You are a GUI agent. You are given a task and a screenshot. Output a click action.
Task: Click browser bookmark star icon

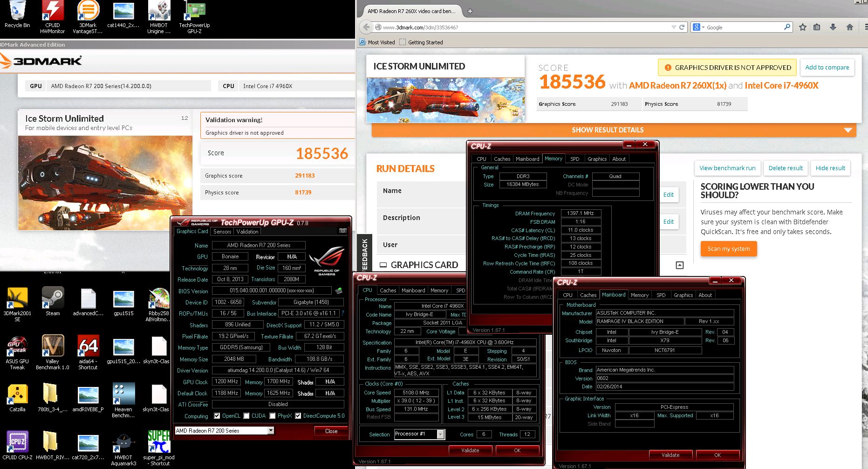pos(802,27)
